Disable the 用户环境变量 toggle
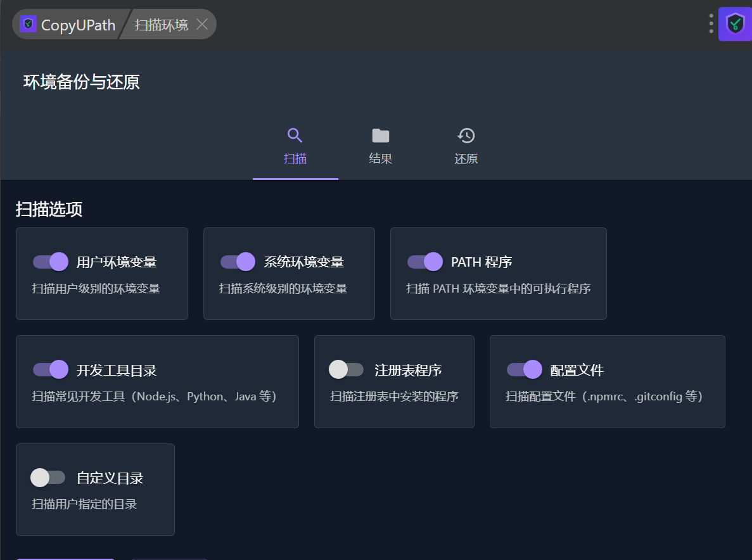 [51, 262]
